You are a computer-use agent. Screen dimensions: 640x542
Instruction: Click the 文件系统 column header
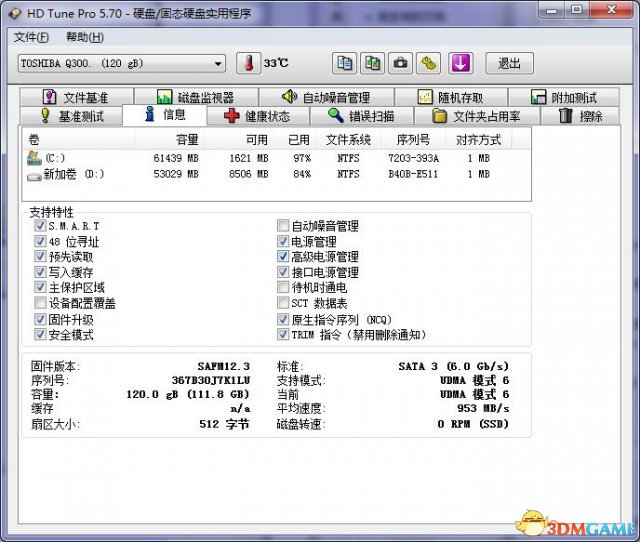tap(348, 140)
